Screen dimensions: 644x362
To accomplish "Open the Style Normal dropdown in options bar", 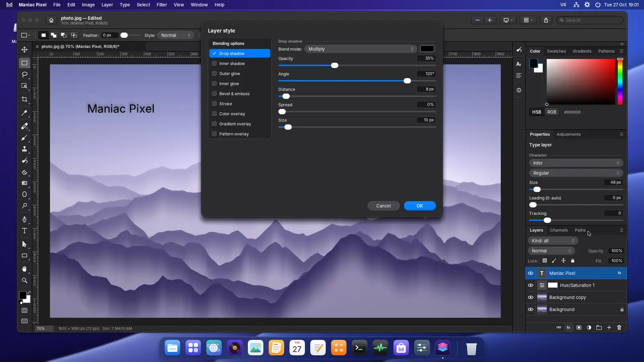I will pyautogui.click(x=176, y=35).
